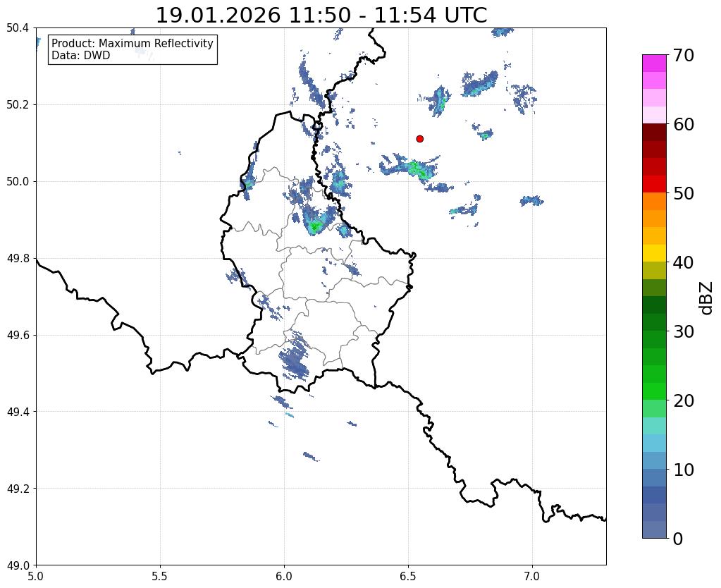
Task: Click the large blue radar echo in southern Luxembourg
Action: [x=295, y=358]
